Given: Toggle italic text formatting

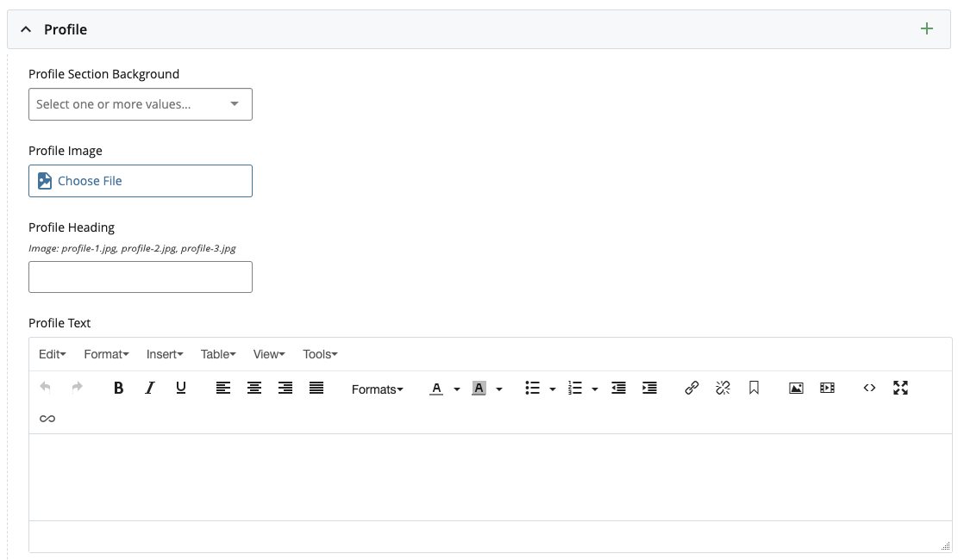Looking at the screenshot, I should 150,389.
